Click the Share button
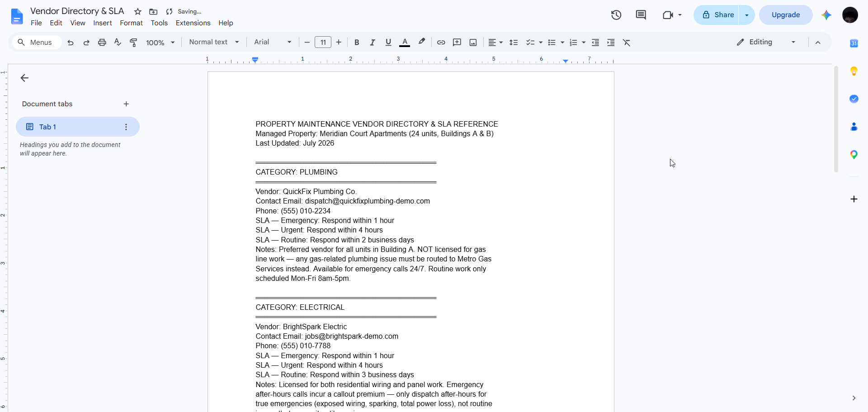 tap(717, 15)
